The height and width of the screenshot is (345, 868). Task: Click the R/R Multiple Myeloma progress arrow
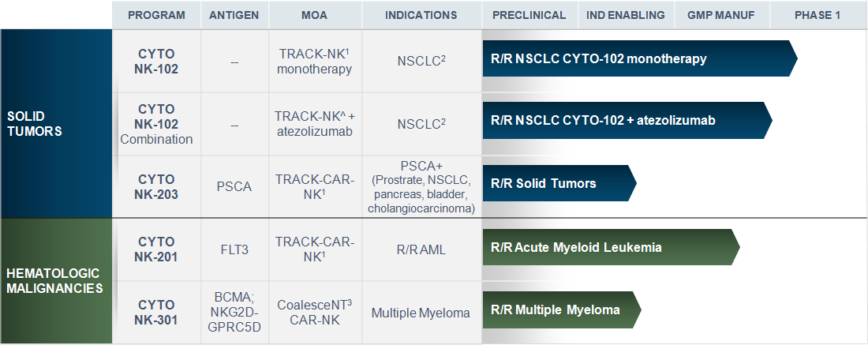click(562, 309)
